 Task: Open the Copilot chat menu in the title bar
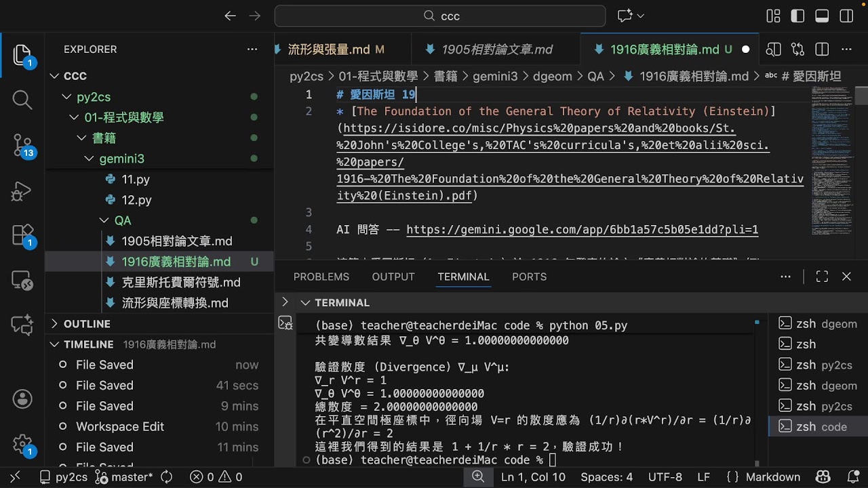[x=631, y=16]
